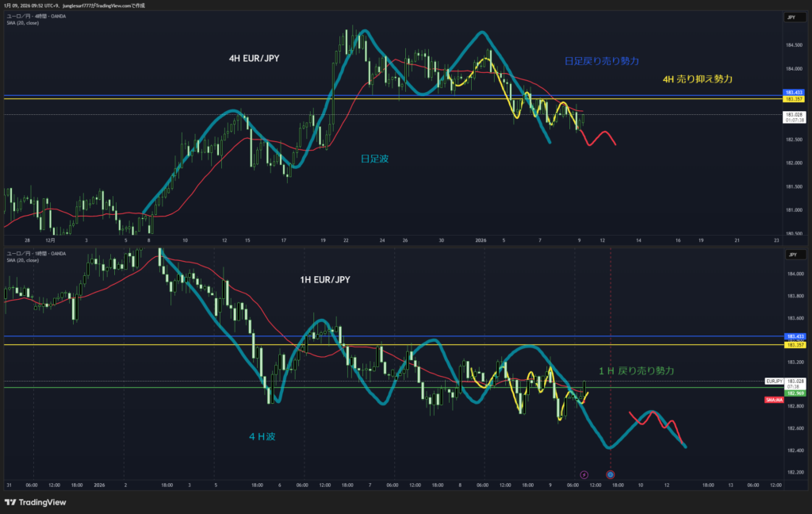Open the blue circular event marker
This screenshot has width=812, height=514.
pyautogui.click(x=611, y=474)
